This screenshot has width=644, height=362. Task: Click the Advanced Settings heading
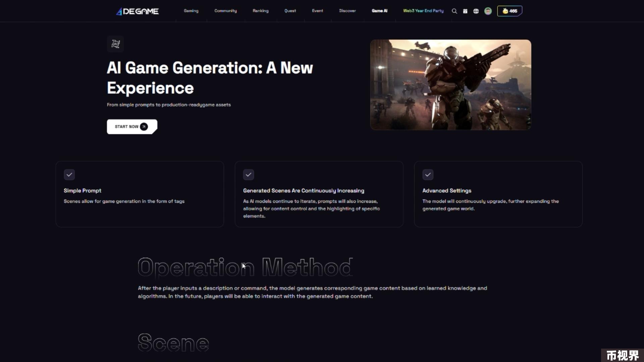[x=447, y=191]
